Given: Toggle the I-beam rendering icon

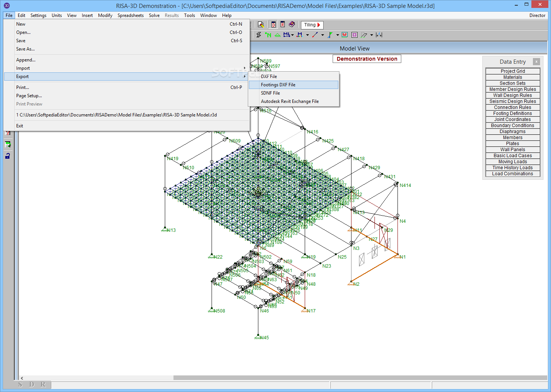Looking at the screenshot, I should (259, 35).
